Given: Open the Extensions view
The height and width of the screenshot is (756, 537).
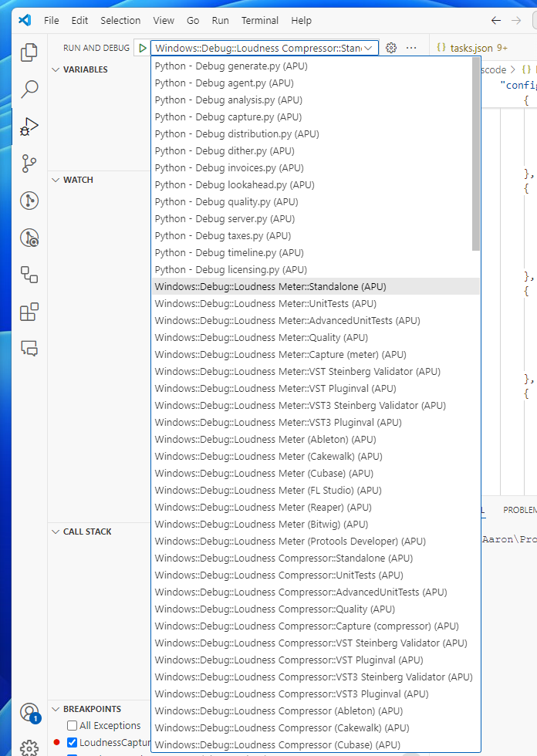Looking at the screenshot, I should pos(29,312).
